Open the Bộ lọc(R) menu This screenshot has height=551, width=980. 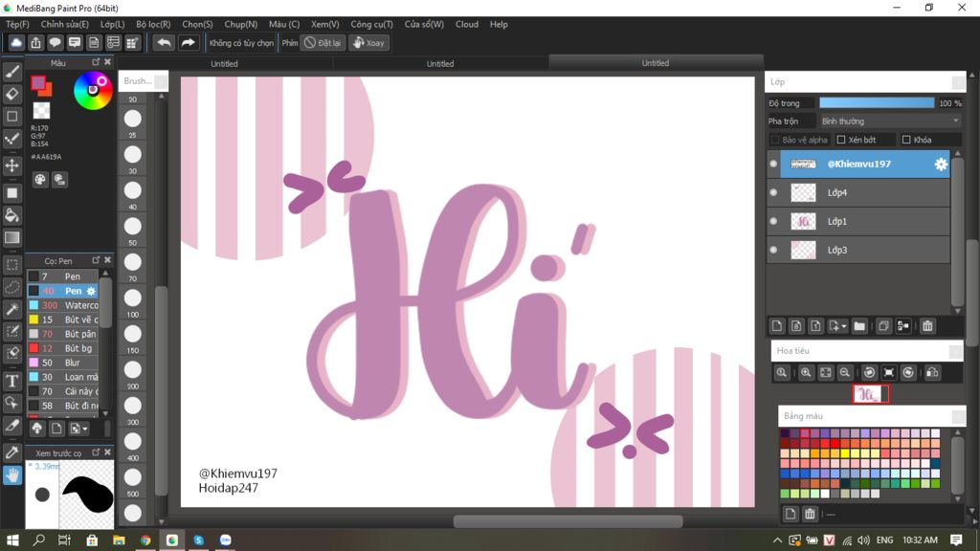click(x=153, y=24)
